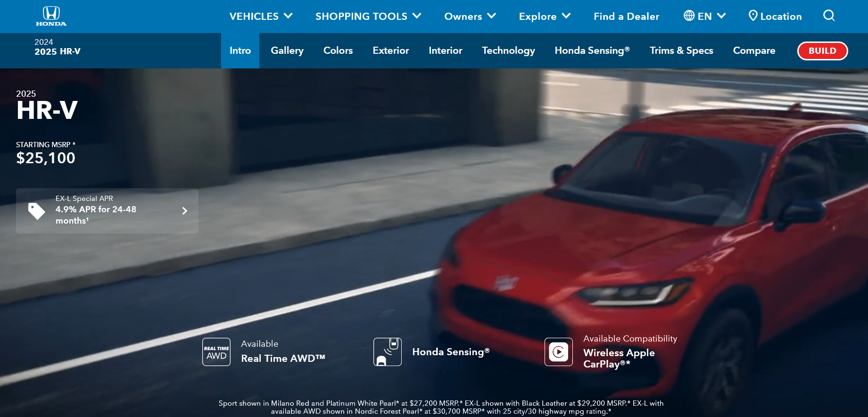
Task: Click the Available Compatibility caption
Action: (630, 339)
